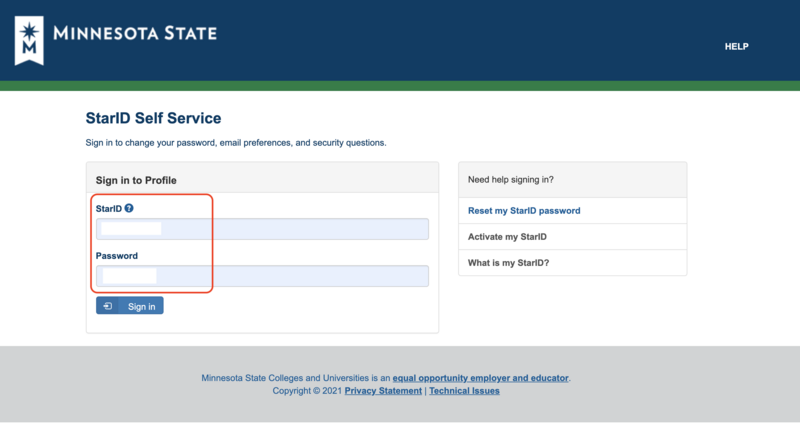This screenshot has height=437, width=800.
Task: Open the HELP link in header
Action: tap(736, 47)
